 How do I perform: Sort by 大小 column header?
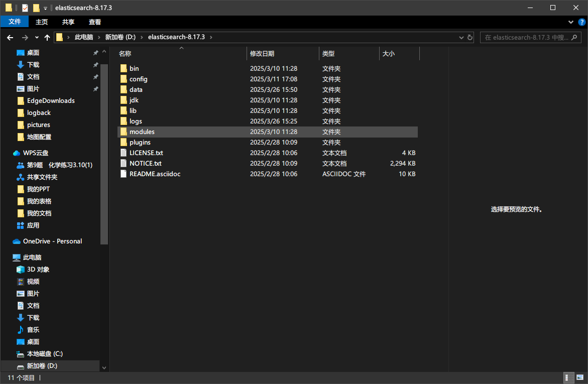[399, 54]
